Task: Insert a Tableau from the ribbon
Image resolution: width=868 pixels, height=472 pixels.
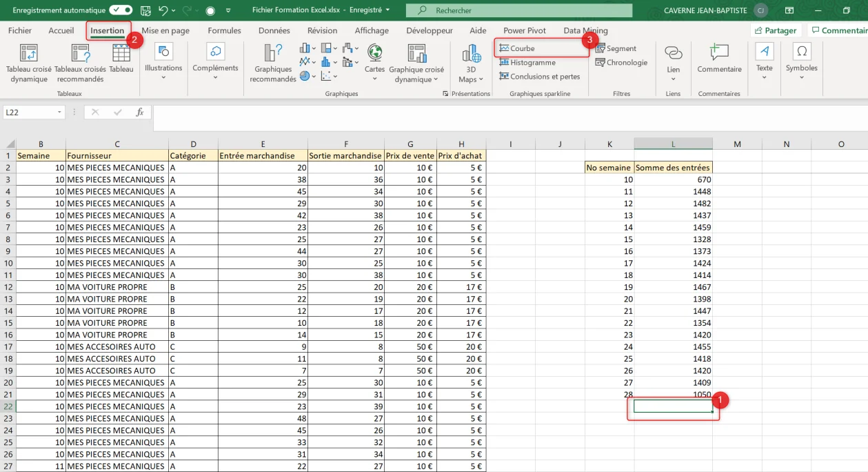Action: (x=121, y=59)
